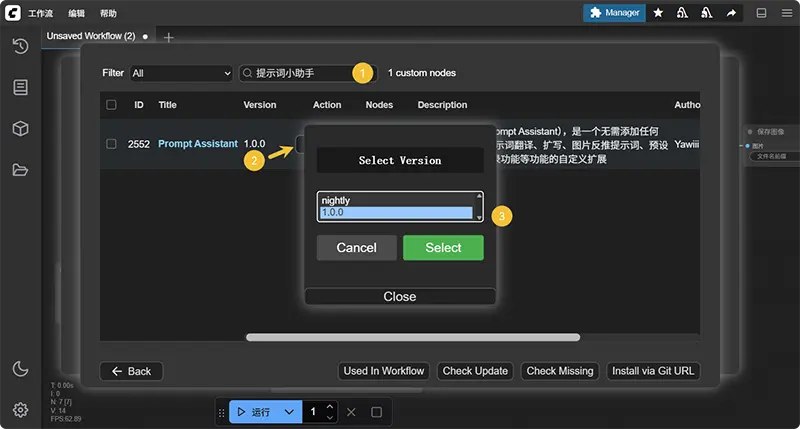Sort by the Nodes column header
The width and height of the screenshot is (800, 429).
click(379, 105)
